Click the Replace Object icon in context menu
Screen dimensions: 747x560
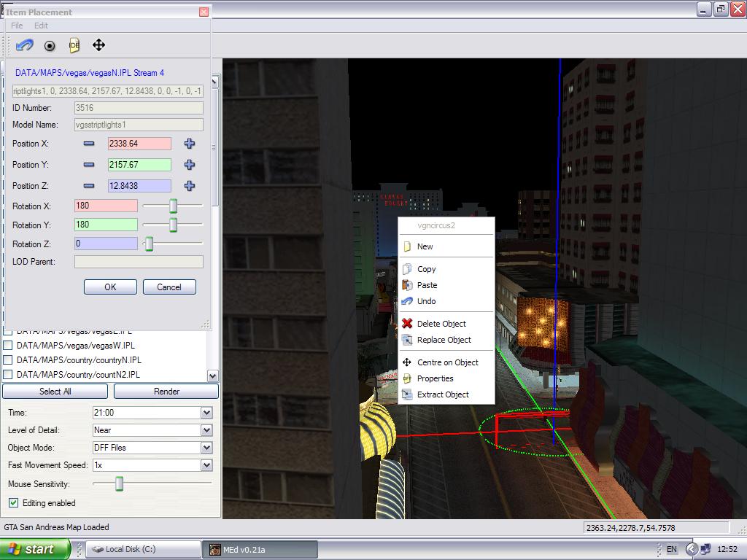click(407, 340)
